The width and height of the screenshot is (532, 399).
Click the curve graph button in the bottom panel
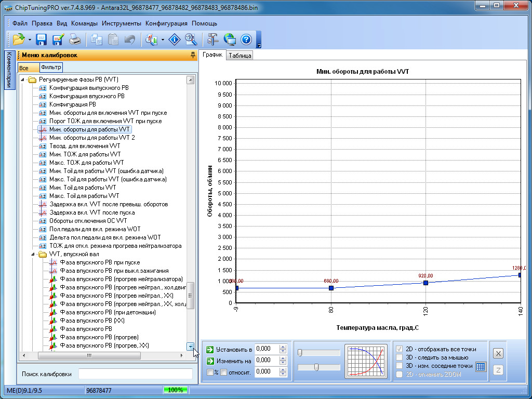click(366, 361)
